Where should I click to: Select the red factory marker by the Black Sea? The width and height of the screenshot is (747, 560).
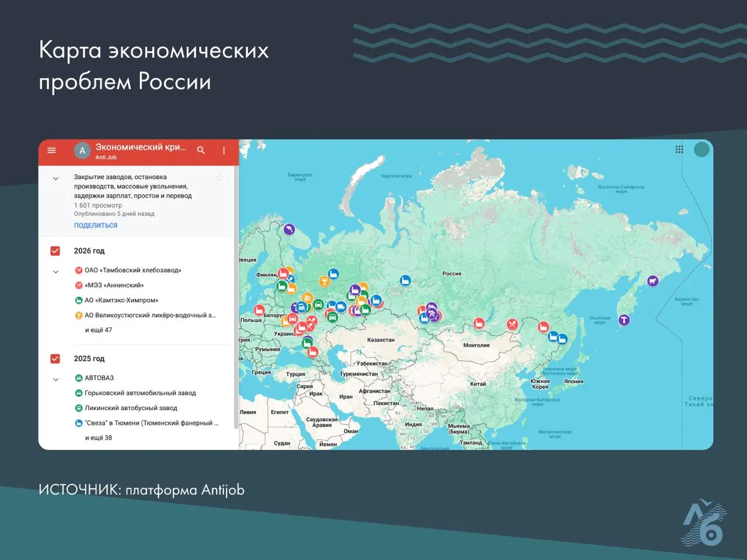(312, 352)
